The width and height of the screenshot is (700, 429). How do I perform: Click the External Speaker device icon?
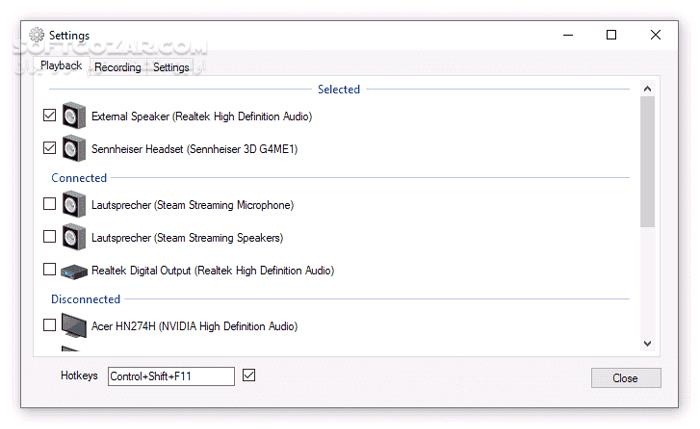[74, 116]
